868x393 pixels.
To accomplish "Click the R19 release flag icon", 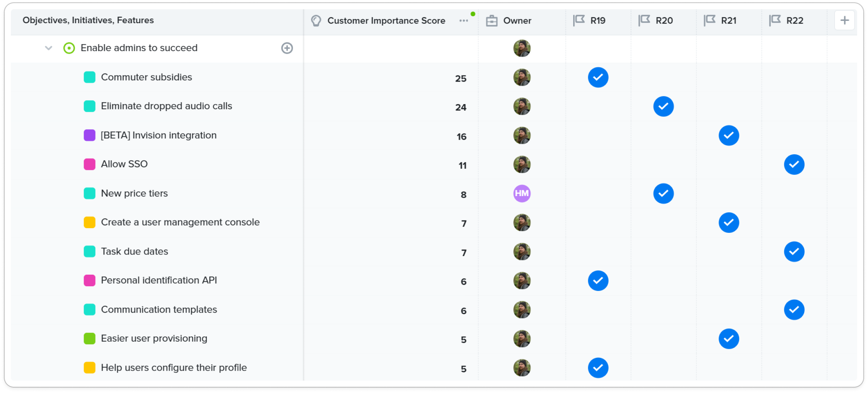I will 579,21.
